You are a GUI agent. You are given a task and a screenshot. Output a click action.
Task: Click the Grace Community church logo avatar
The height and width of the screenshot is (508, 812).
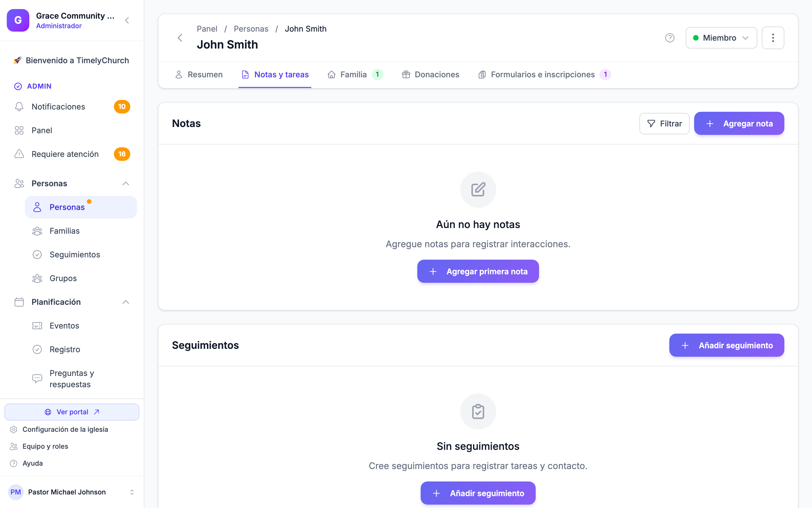click(18, 20)
